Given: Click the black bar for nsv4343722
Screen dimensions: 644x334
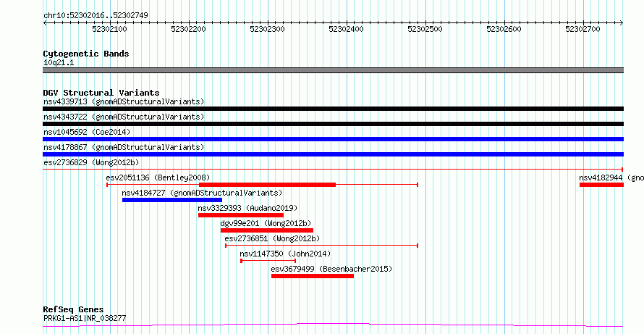Looking at the screenshot, I should [x=333, y=124].
